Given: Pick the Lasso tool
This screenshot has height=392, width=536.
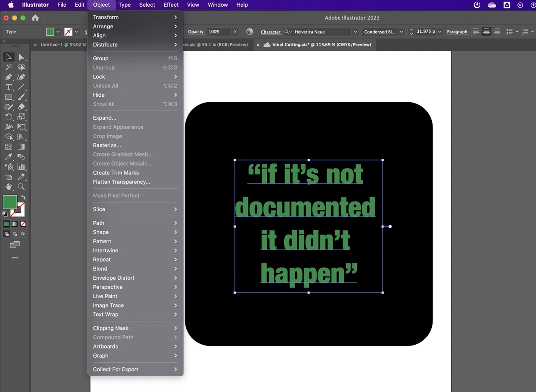Looking at the screenshot, I should (x=21, y=67).
